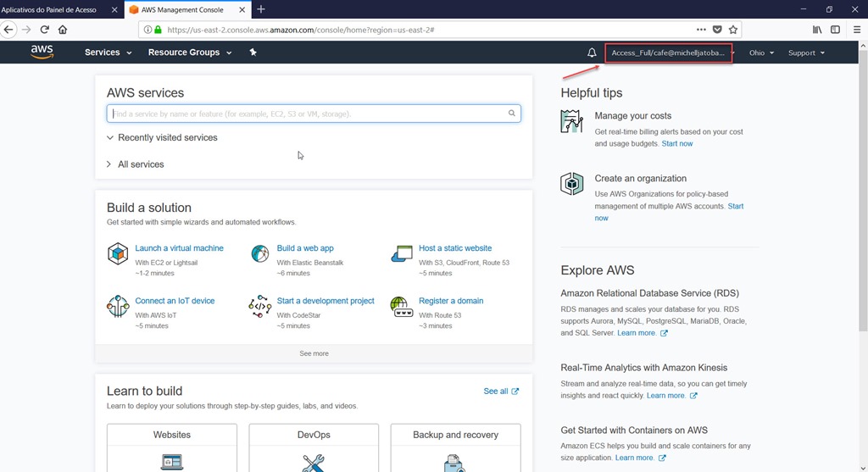Click Start now under Manage your costs

pyautogui.click(x=677, y=143)
